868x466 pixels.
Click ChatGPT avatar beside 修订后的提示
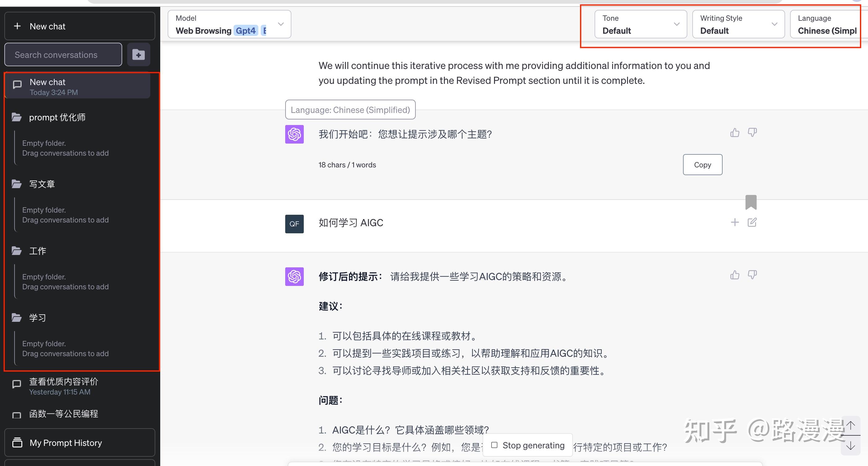[294, 276]
